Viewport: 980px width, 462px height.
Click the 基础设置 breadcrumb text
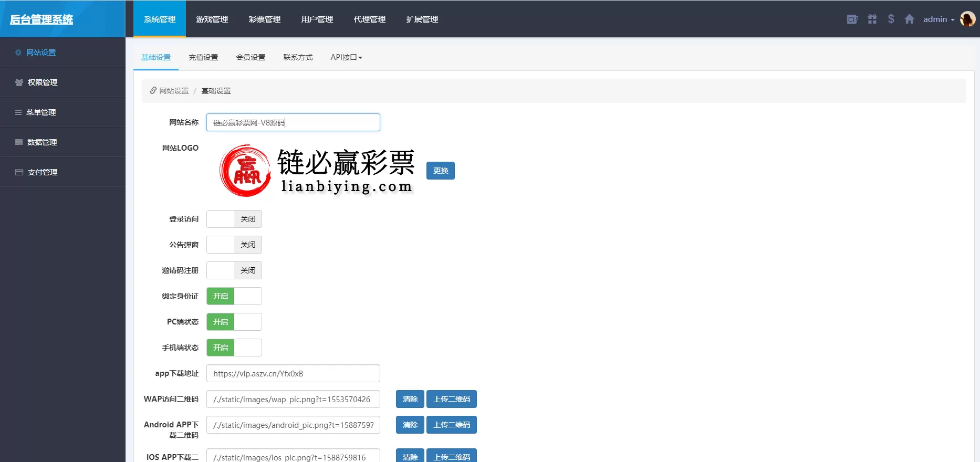(x=216, y=91)
